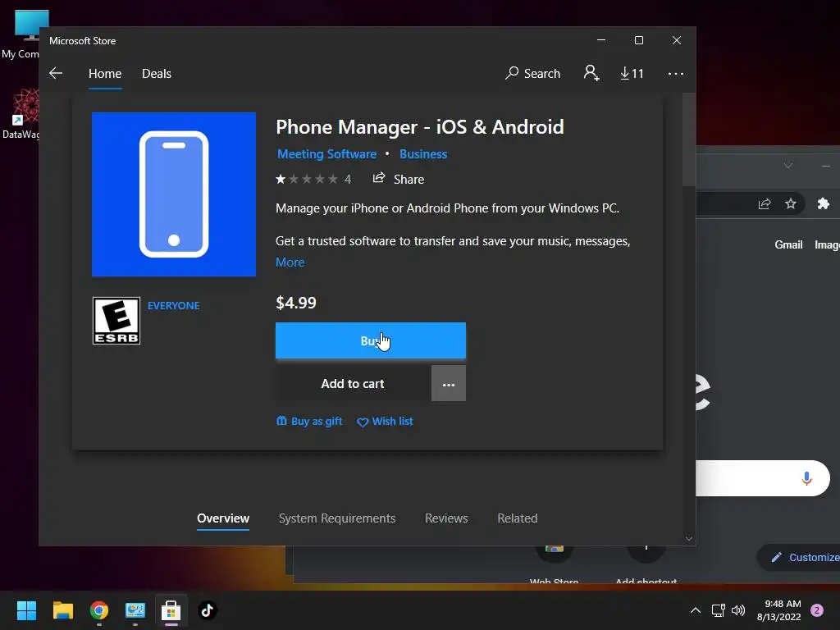Open the notification badge showing 2
The height and width of the screenshot is (630, 840).
tap(817, 610)
